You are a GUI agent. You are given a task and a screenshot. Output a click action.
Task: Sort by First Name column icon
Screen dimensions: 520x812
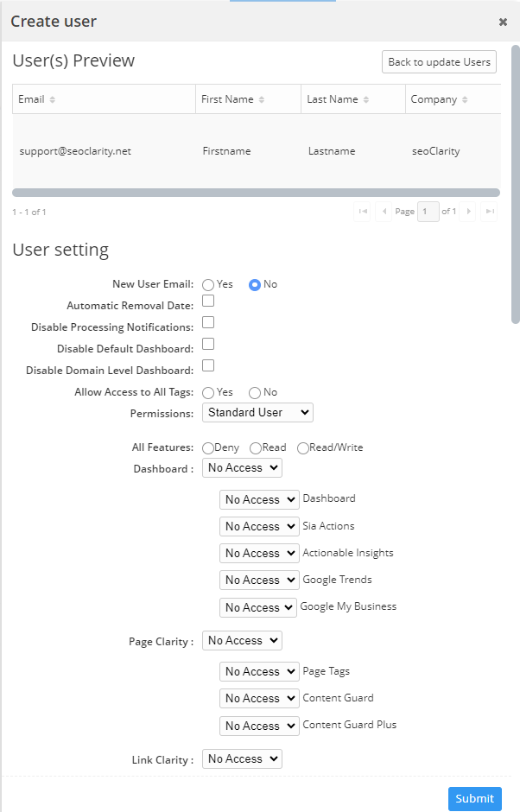tap(262, 100)
